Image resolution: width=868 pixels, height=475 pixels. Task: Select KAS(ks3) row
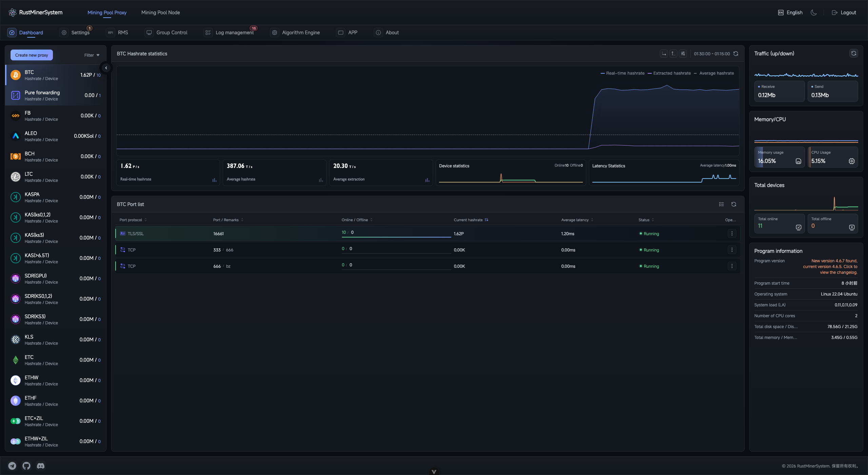click(56, 238)
